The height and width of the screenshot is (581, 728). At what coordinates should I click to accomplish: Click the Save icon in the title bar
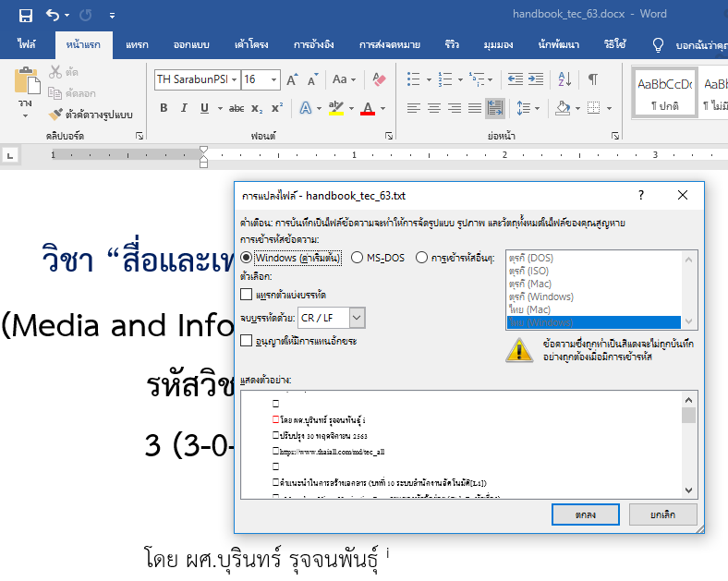(x=26, y=15)
